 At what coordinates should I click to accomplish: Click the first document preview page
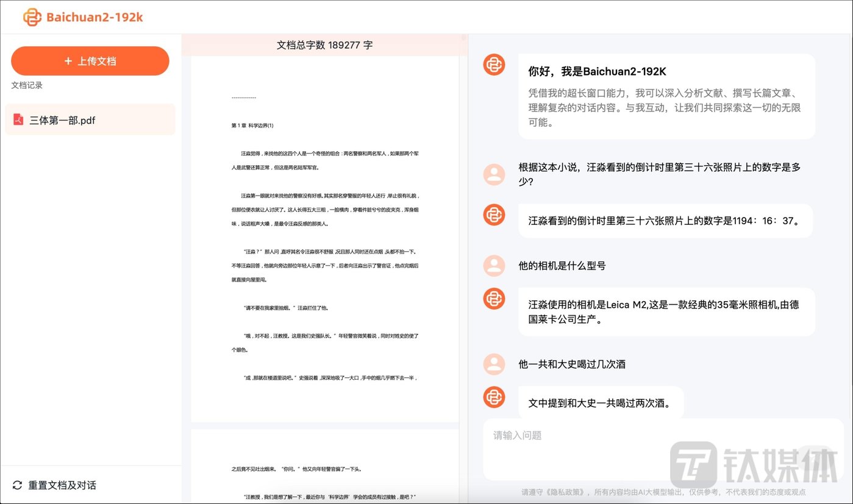325,238
